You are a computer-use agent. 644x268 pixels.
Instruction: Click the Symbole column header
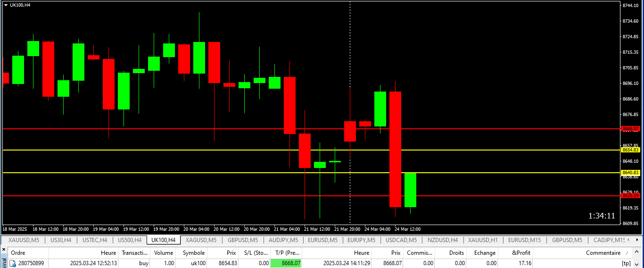pos(193,253)
